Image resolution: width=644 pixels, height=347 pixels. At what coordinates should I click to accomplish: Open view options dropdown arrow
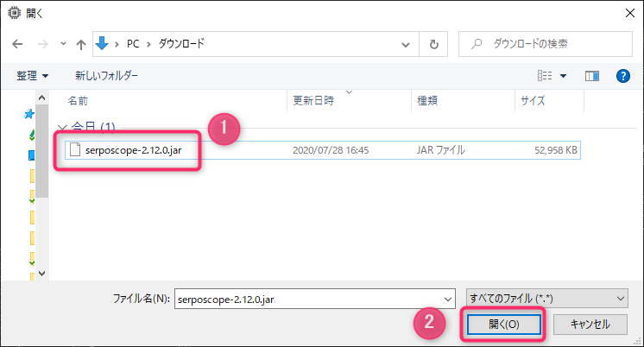564,76
